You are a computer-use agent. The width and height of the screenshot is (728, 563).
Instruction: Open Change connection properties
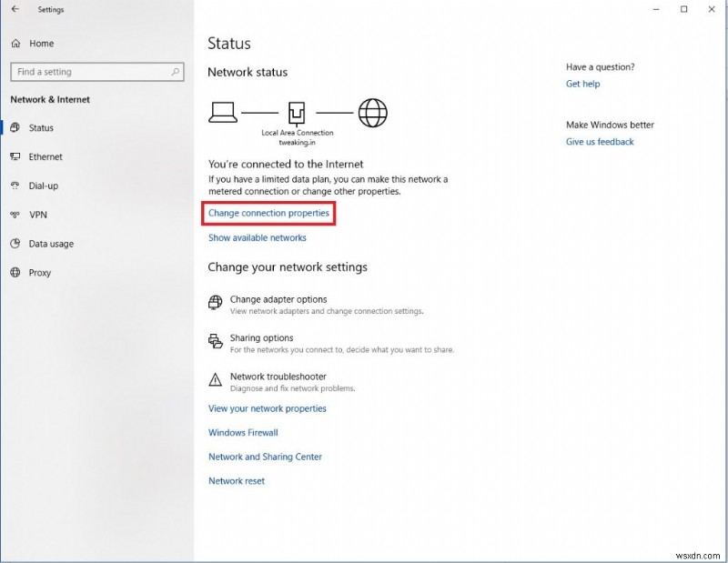coord(268,212)
